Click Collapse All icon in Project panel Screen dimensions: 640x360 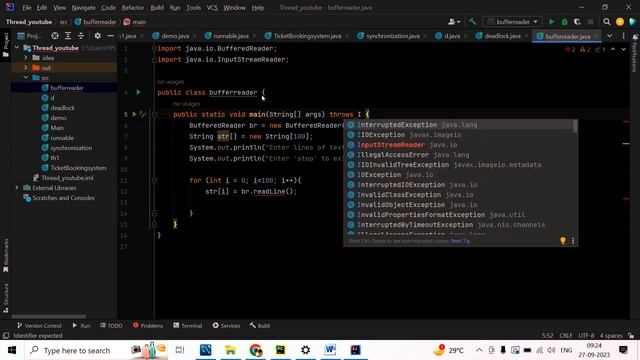(x=81, y=36)
